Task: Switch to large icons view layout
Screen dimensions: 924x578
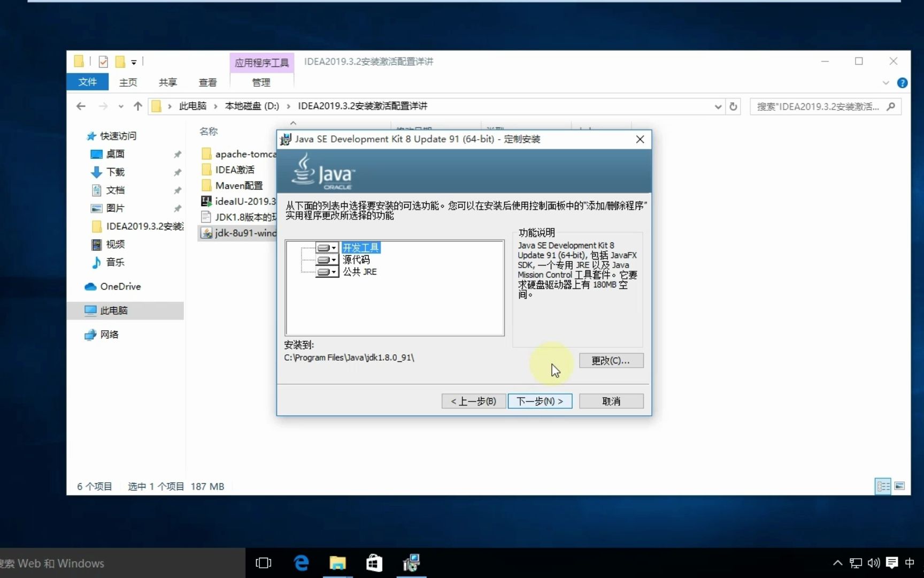Action: tap(899, 486)
